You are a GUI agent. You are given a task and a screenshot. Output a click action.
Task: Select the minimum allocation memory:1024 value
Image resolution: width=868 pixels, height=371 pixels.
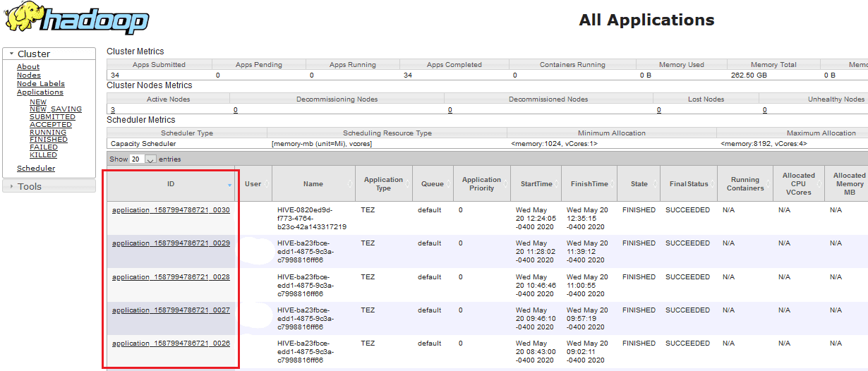click(554, 144)
